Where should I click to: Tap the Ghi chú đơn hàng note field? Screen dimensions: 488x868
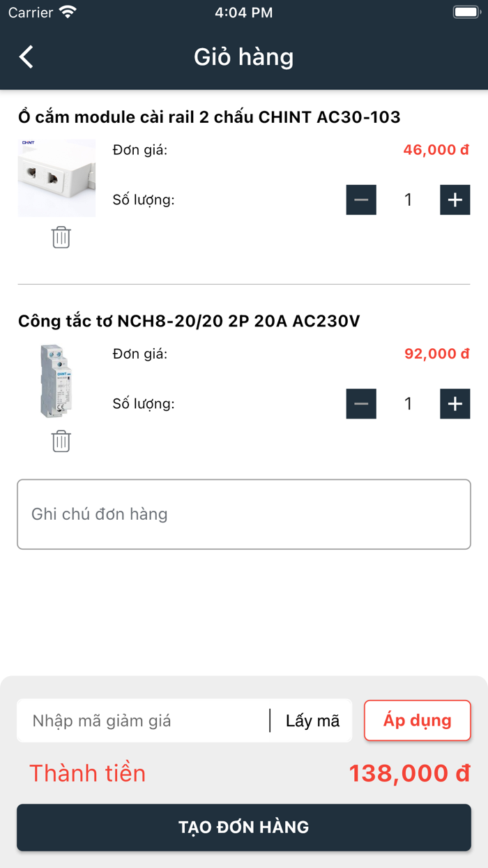coord(244,514)
